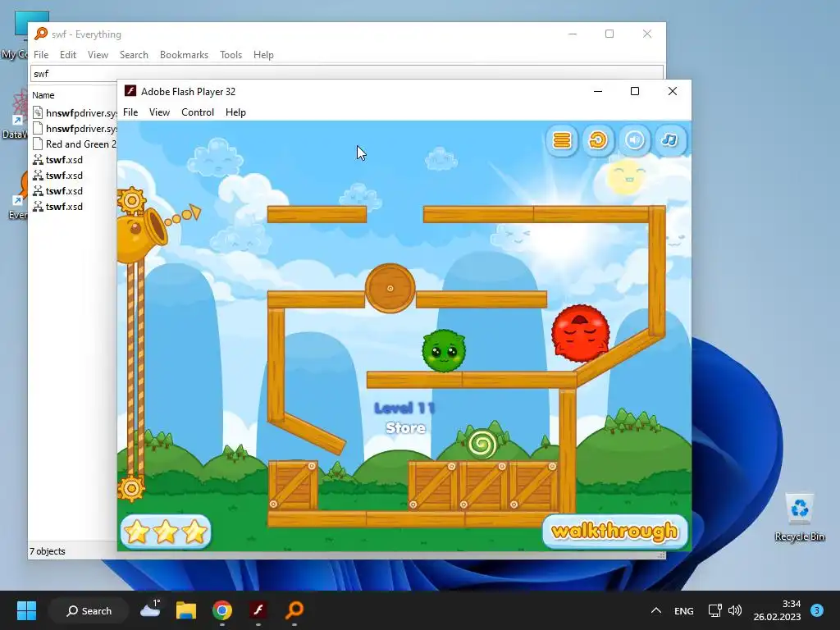
Task: Open volume control tray icon
Action: (735, 610)
